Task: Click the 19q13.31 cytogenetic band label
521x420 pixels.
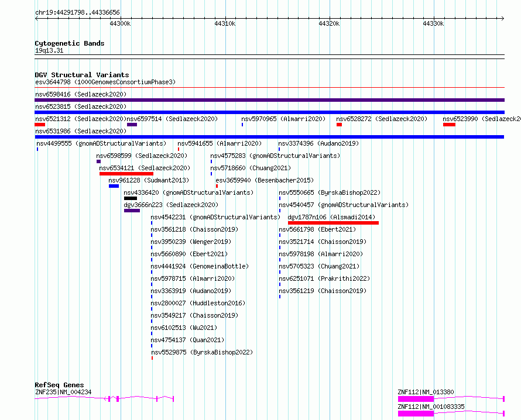Action: [x=49, y=50]
